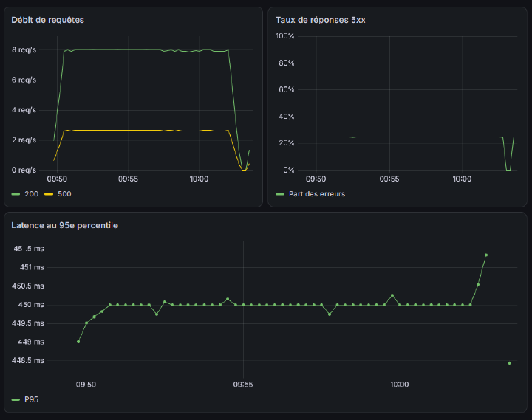Click the 60% axis label
Screen dimensions: 532x420
pyautogui.click(x=287, y=89)
